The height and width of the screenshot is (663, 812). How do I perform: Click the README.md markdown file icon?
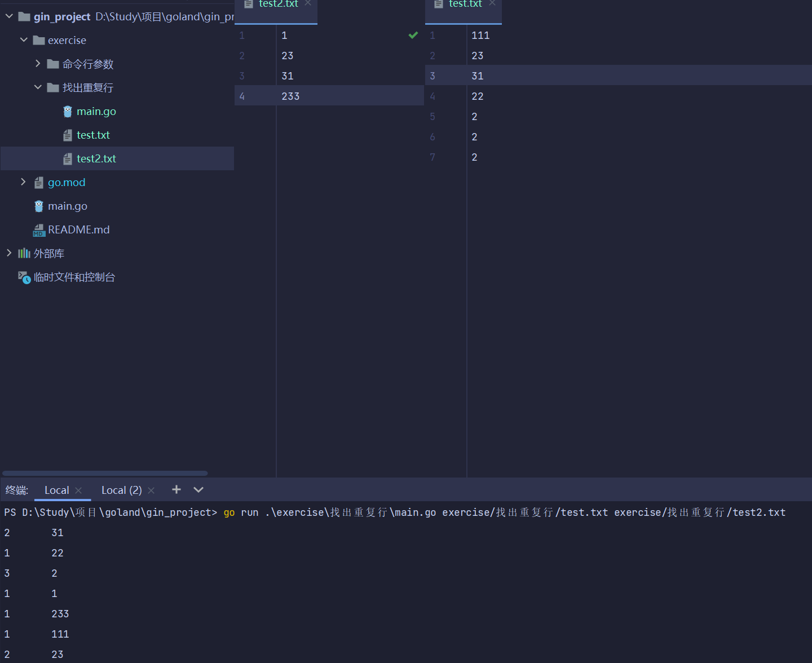pyautogui.click(x=38, y=230)
